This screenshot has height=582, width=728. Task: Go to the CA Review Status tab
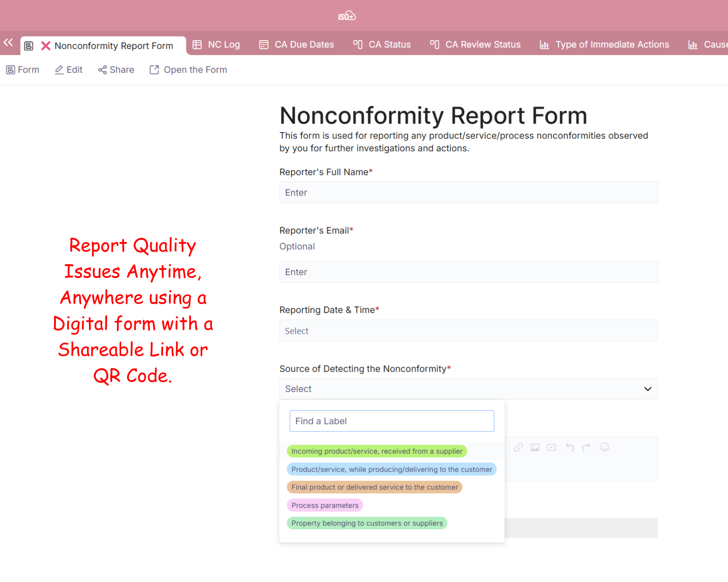coord(475,45)
